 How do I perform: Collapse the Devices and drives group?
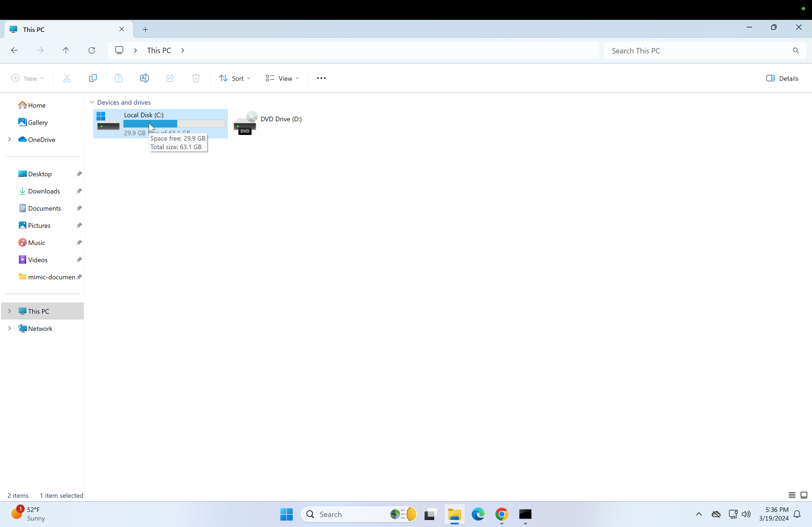[92, 102]
